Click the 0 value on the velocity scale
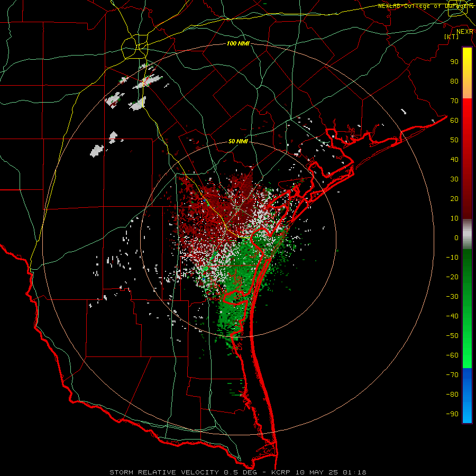The height and width of the screenshot is (476, 476). click(456, 238)
